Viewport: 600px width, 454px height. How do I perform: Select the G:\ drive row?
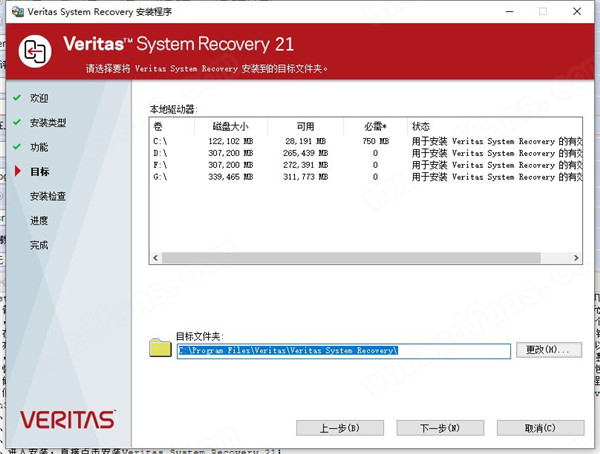coord(367,177)
